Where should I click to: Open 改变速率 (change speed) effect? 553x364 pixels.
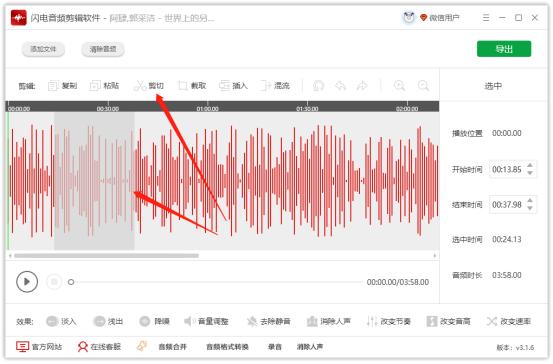(509, 321)
